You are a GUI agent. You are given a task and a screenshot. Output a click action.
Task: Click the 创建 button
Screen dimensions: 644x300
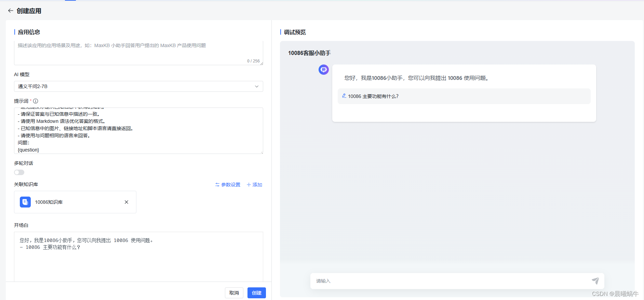257,293
